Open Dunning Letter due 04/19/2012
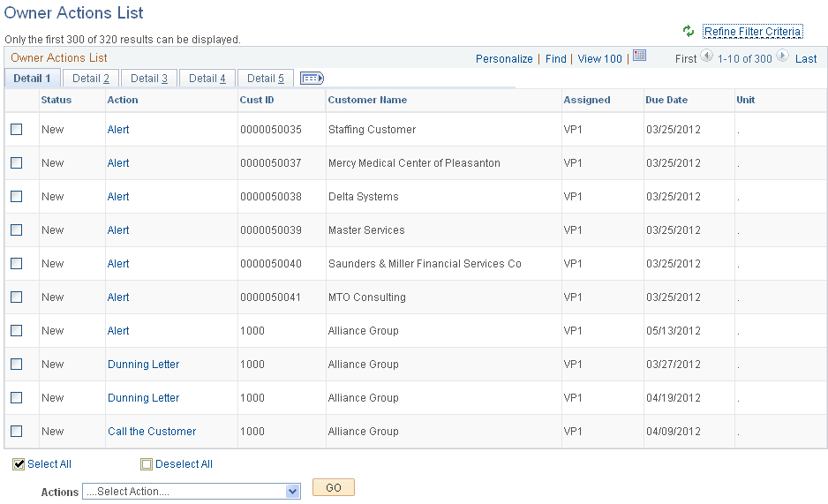Viewport: 828px width, 504px height. point(144,397)
